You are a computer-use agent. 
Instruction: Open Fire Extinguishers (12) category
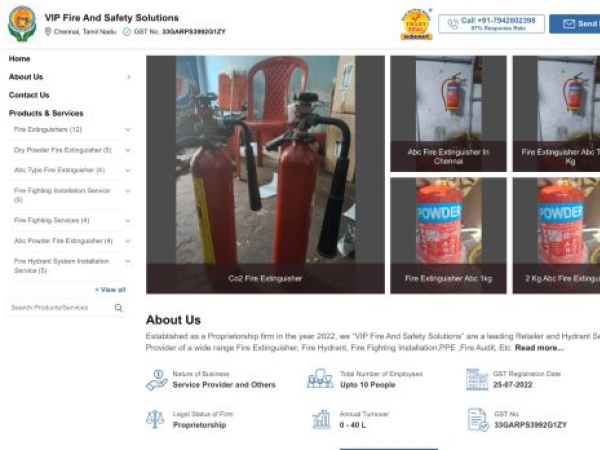[48, 130]
